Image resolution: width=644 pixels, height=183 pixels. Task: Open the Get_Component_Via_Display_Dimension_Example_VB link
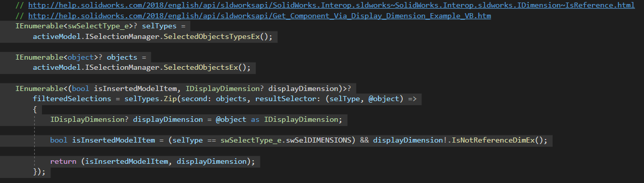[x=259, y=16]
